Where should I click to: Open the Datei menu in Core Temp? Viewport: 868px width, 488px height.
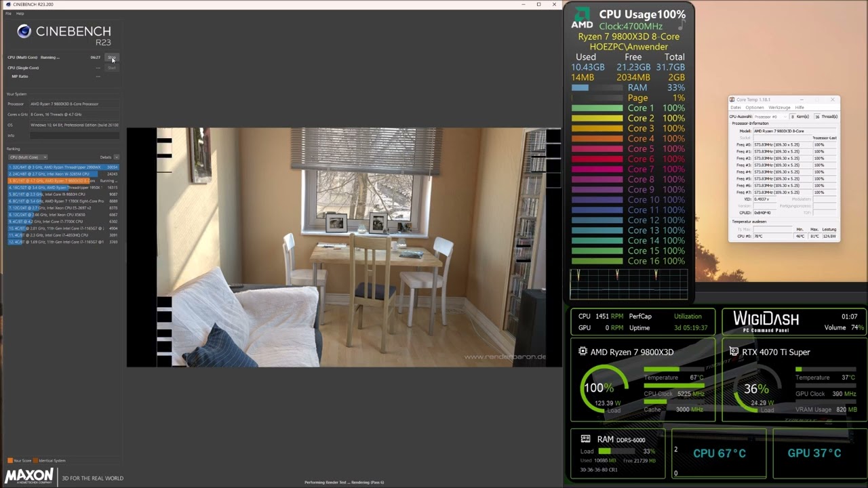click(736, 107)
